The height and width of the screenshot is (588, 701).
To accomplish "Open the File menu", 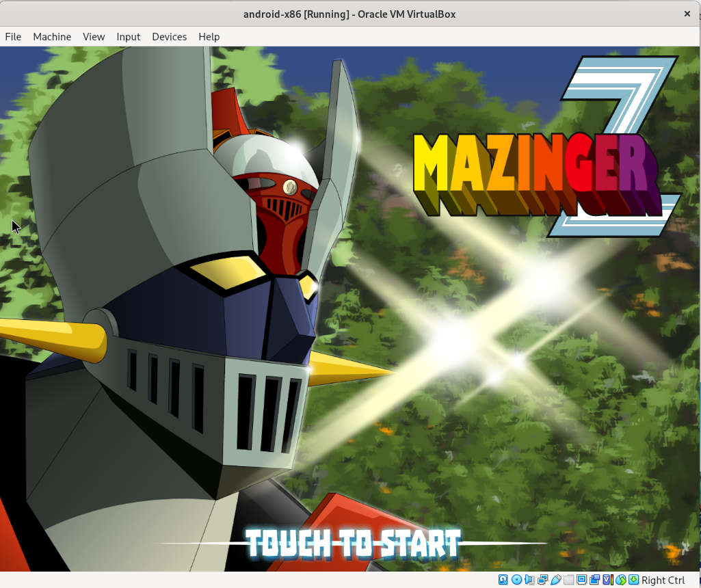I will 13,37.
